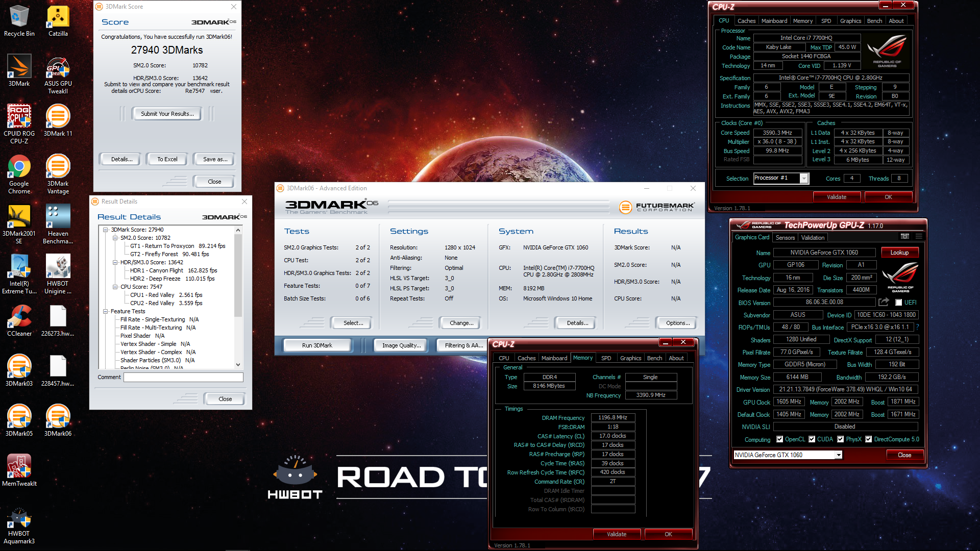Click the To Excel button
980x551 pixels.
[x=167, y=159]
